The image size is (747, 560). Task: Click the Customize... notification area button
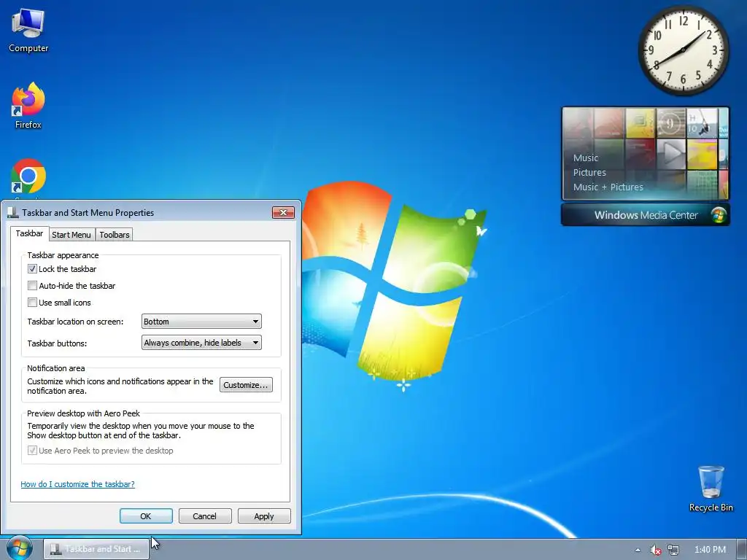point(246,385)
